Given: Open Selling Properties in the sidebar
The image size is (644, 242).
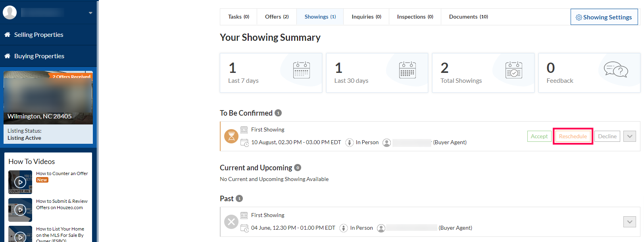Looking at the screenshot, I should (38, 35).
